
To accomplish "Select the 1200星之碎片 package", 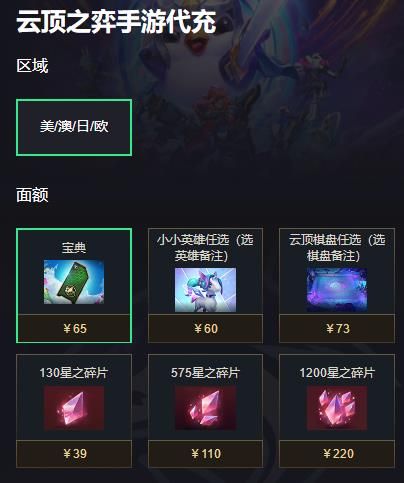I will [337, 411].
